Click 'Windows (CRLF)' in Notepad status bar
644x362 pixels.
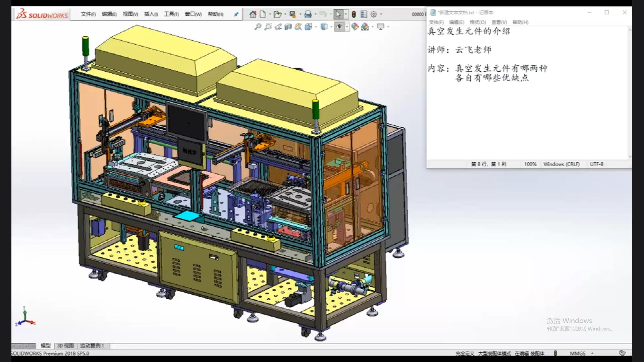pyautogui.click(x=561, y=164)
